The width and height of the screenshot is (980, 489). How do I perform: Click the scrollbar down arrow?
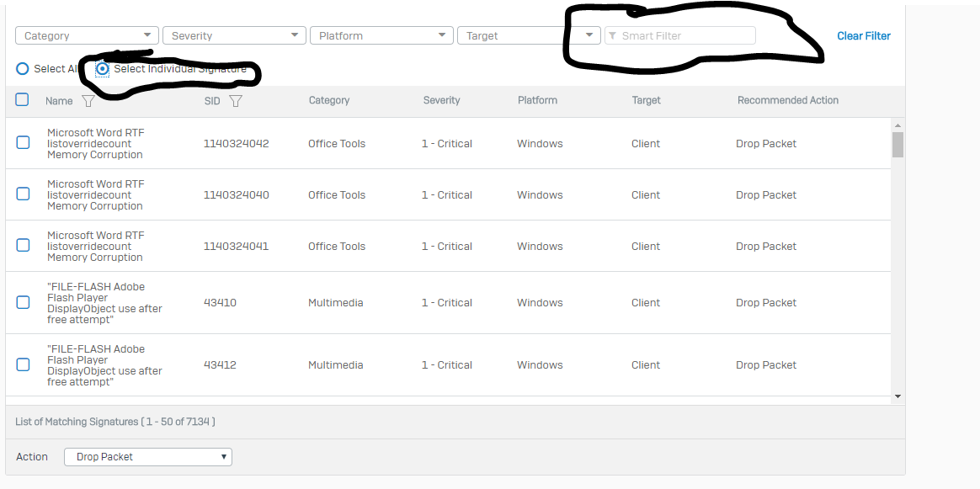click(x=898, y=396)
